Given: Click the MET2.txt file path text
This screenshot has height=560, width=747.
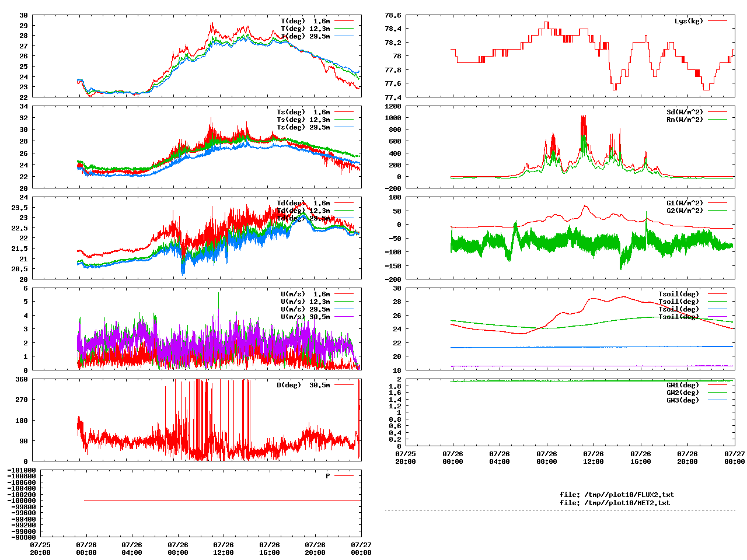Looking at the screenshot, I should pos(615,502).
